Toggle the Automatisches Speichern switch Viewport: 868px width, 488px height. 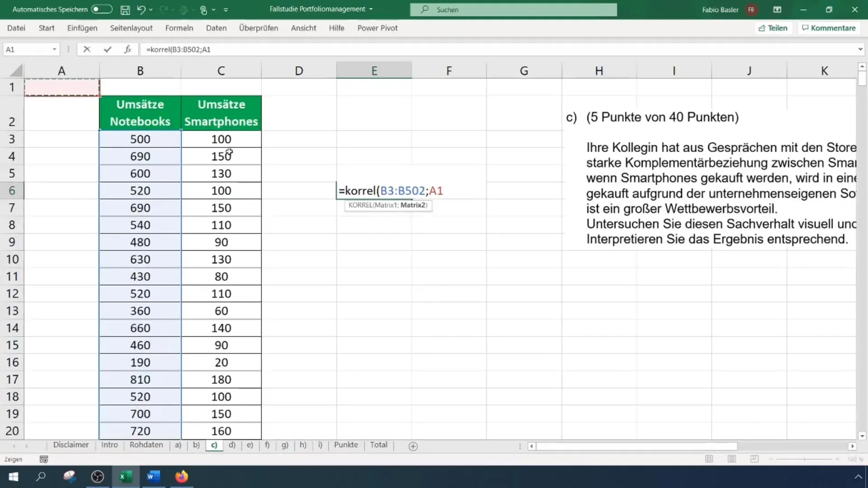(x=101, y=9)
